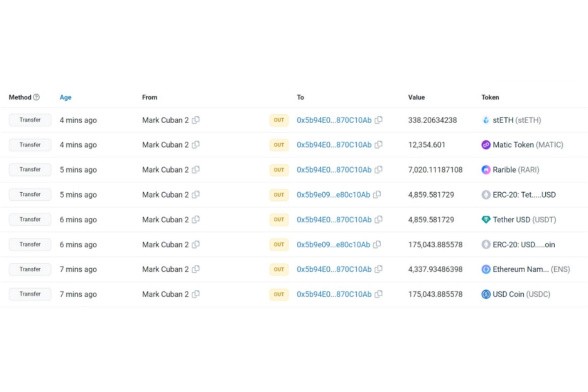Copy recipient address in stETH row
The image size is (588, 392).
[378, 120]
